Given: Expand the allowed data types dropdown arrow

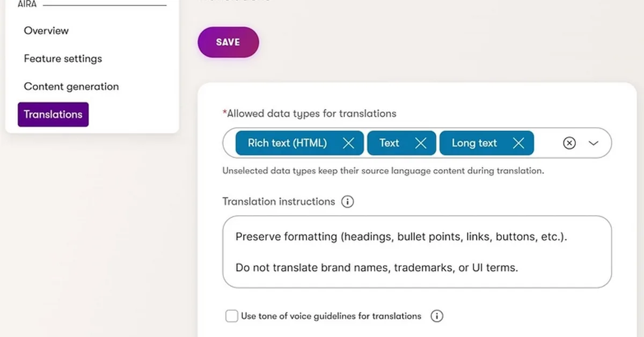Looking at the screenshot, I should [594, 143].
